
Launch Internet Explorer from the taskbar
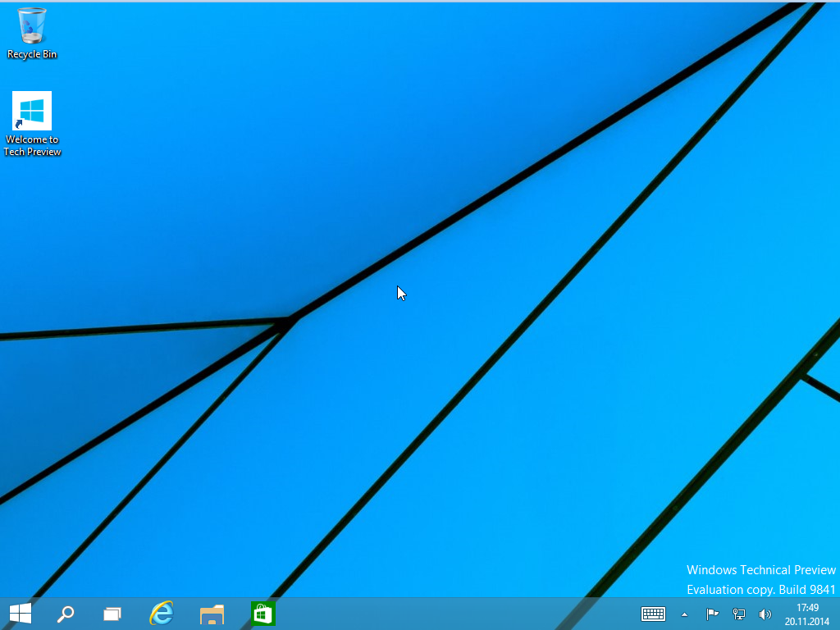pos(162,614)
